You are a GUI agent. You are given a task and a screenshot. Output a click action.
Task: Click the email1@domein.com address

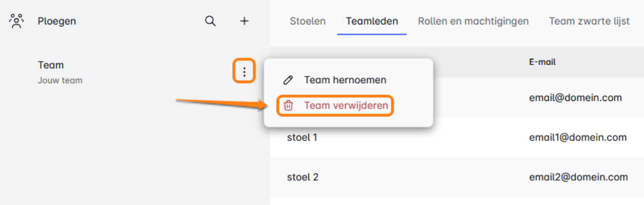pyautogui.click(x=578, y=137)
